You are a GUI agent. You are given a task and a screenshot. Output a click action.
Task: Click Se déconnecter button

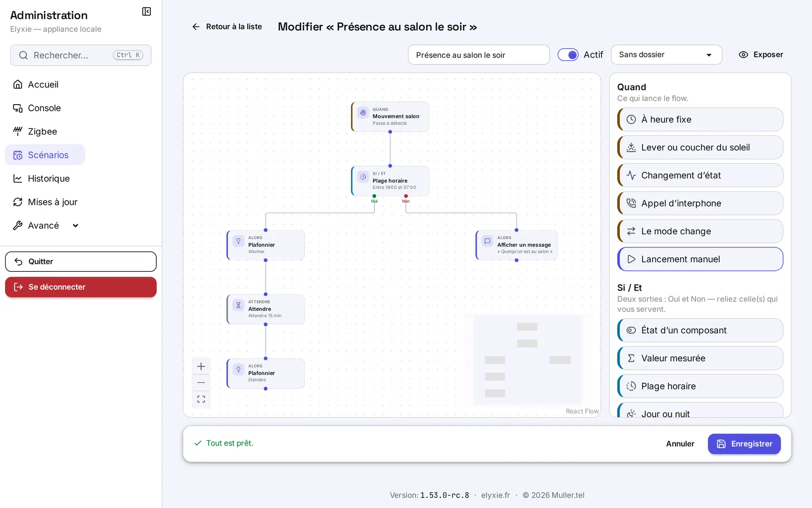[x=81, y=287]
